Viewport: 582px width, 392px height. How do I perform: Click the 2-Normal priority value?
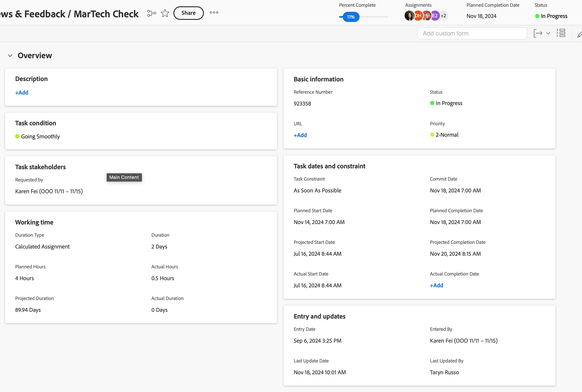click(x=447, y=135)
